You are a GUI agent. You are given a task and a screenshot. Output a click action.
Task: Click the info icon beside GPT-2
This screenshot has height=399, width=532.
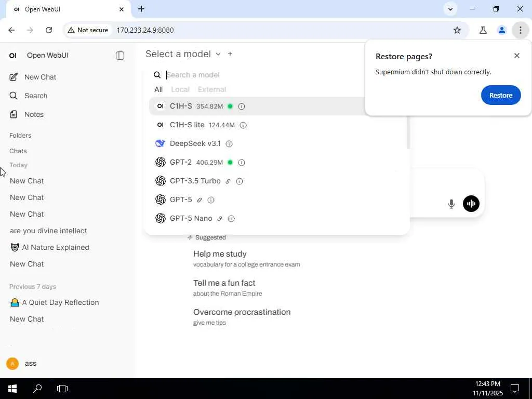point(241,163)
